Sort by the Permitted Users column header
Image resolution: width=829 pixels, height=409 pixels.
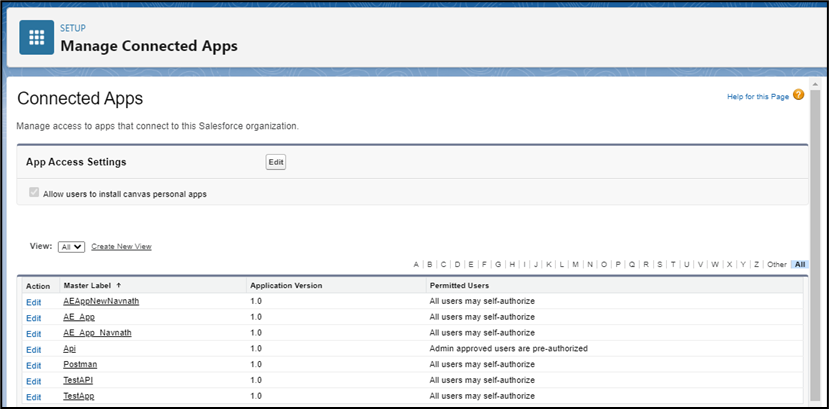click(460, 285)
